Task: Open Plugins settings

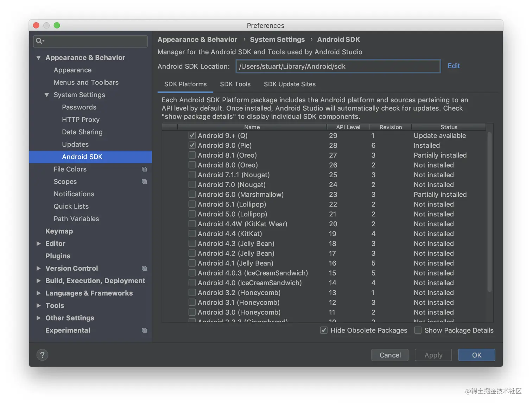Action: [58, 256]
